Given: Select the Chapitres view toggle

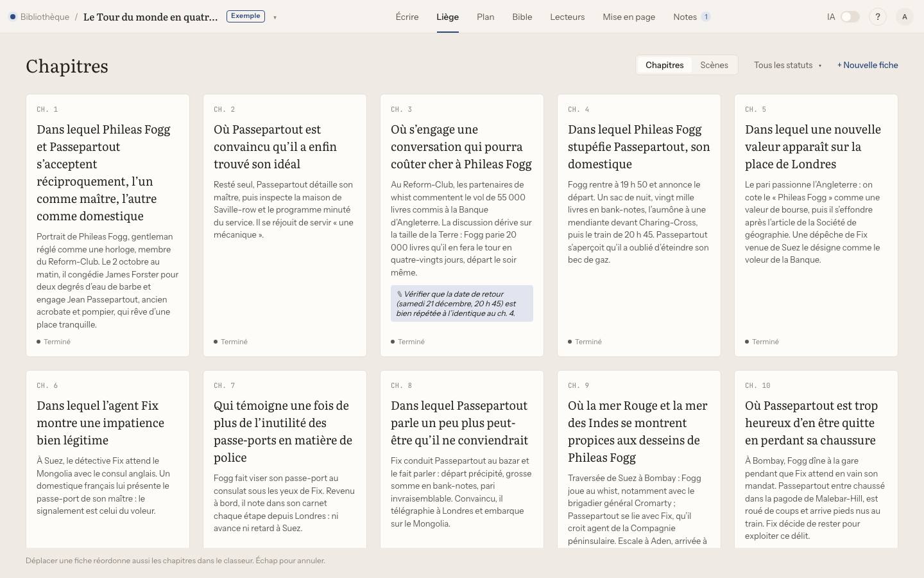Looking at the screenshot, I should (x=665, y=65).
